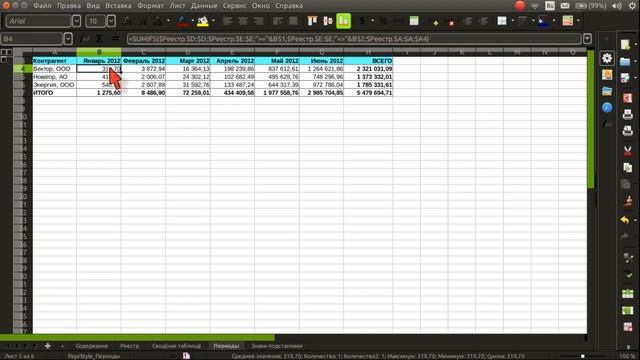Open the Вставка menu
This screenshot has height=360, width=640.
(x=118, y=6)
